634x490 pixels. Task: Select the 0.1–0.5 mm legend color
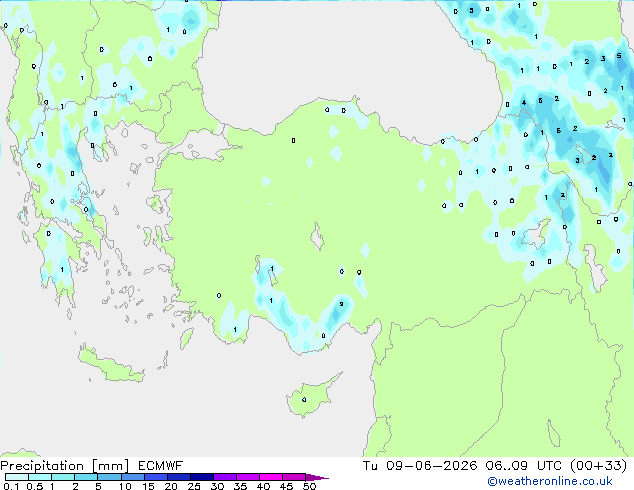17,477
